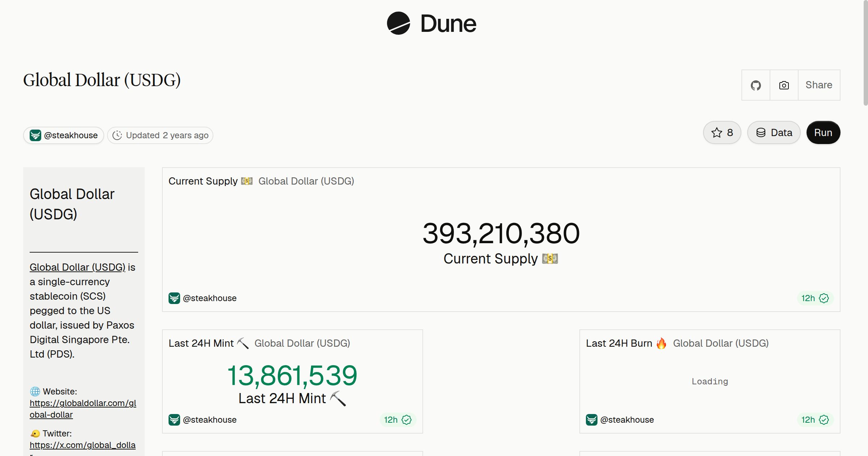This screenshot has width=868, height=456.
Task: Click the 12h badge in Last 24H Mint card
Action: (x=398, y=420)
